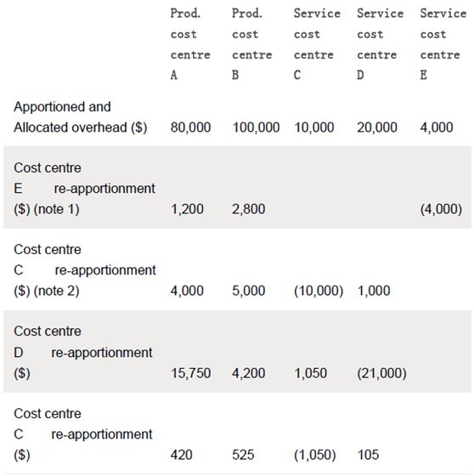Click the Service cost centre C column header
The width and height of the screenshot is (474, 476).
[x=317, y=44]
